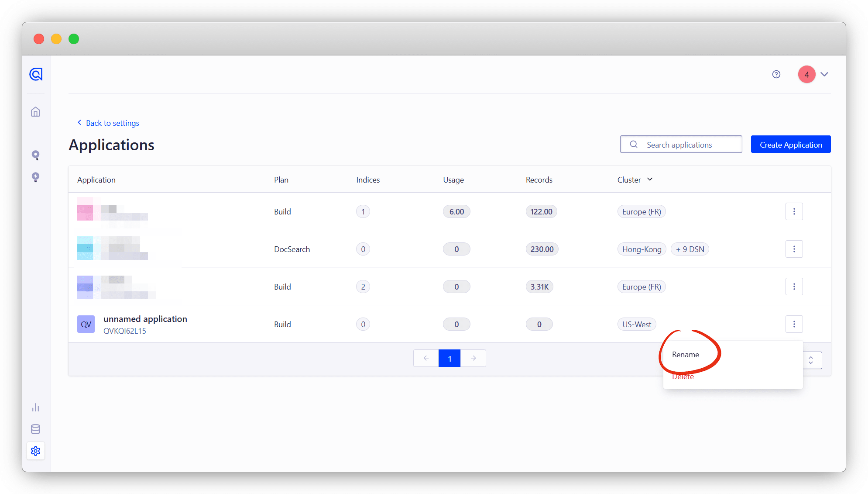Click the page 1 pagination button
Image resolution: width=868 pixels, height=494 pixels.
click(449, 359)
